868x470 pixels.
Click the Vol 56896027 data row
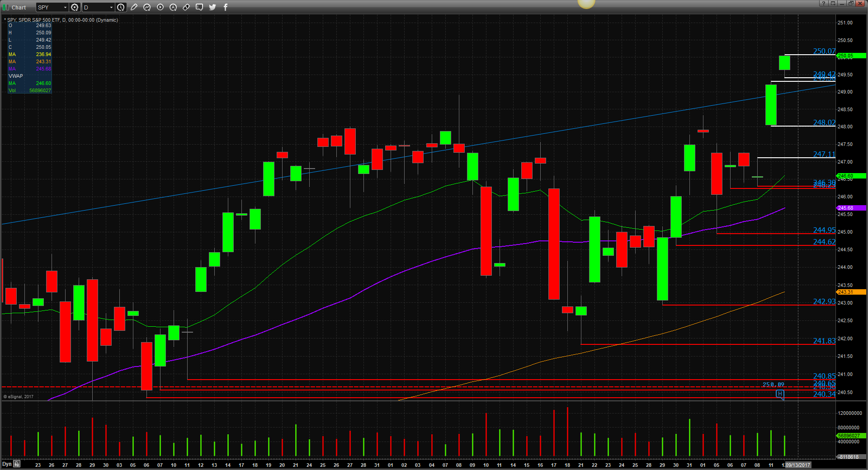(30, 90)
